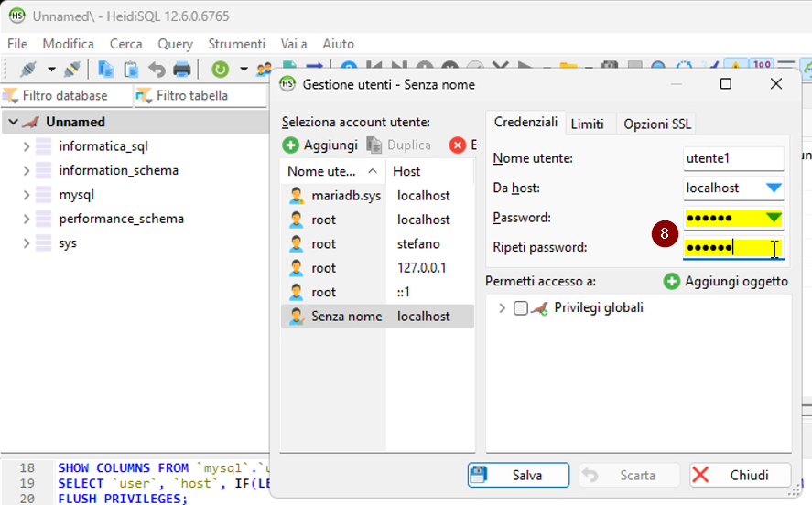This screenshot has height=505, width=812.
Task: Collapse the Unnamed session tree node
Action: (x=14, y=122)
